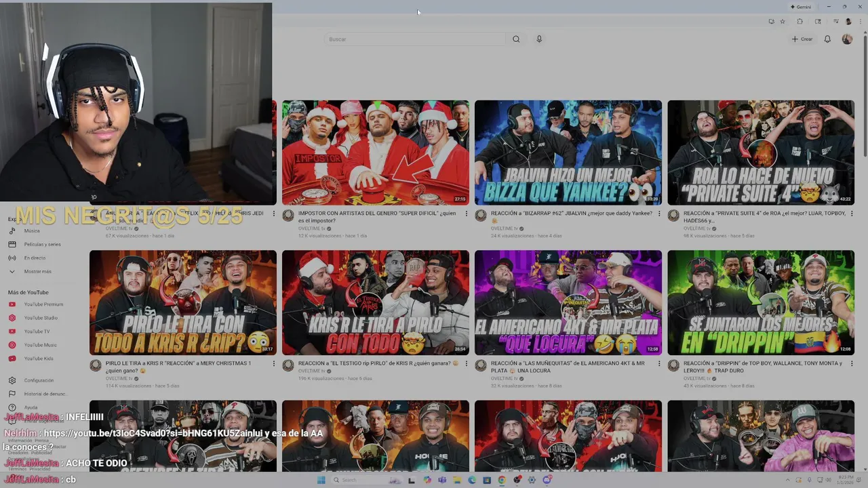Viewport: 868px width, 488px height.
Task: Open Chrome extensions puzzle icon
Action: click(x=800, y=22)
